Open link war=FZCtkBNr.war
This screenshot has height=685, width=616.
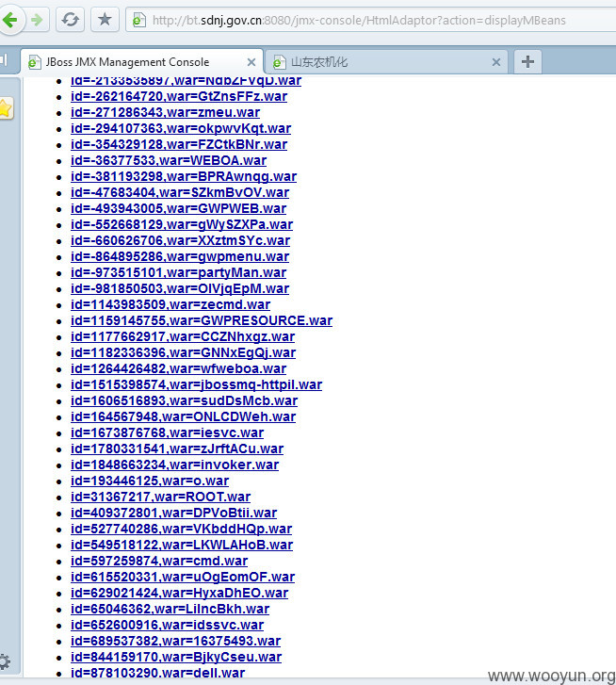point(179,144)
